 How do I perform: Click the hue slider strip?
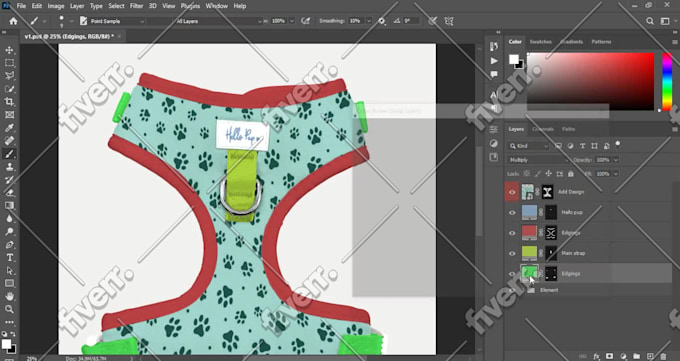667,82
